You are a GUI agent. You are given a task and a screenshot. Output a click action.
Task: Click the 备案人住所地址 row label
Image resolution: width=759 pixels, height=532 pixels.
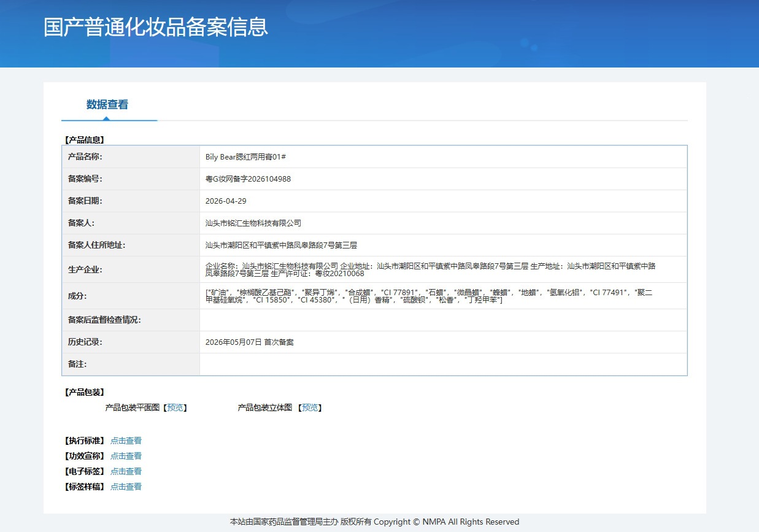(x=96, y=245)
